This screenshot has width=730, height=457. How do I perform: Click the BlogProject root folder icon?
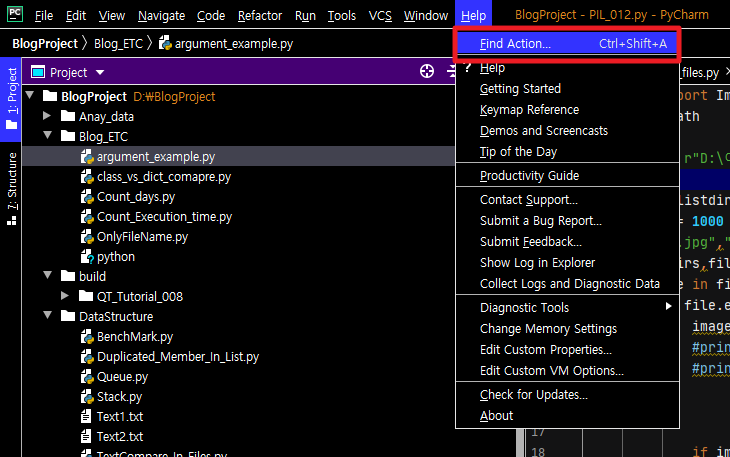[x=50, y=96]
